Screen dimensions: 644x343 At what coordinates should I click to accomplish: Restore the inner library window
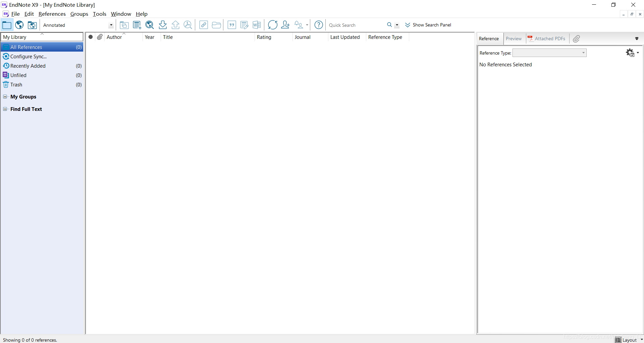[632, 14]
